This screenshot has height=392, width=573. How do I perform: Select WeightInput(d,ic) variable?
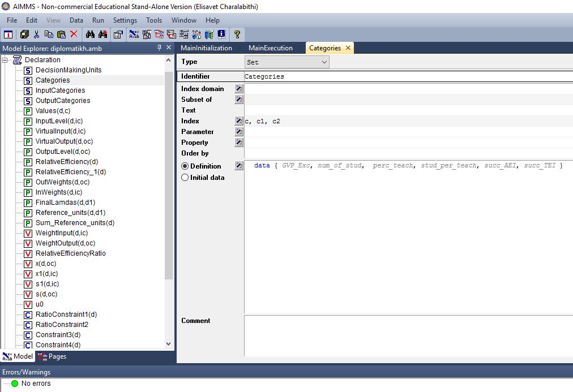point(62,233)
